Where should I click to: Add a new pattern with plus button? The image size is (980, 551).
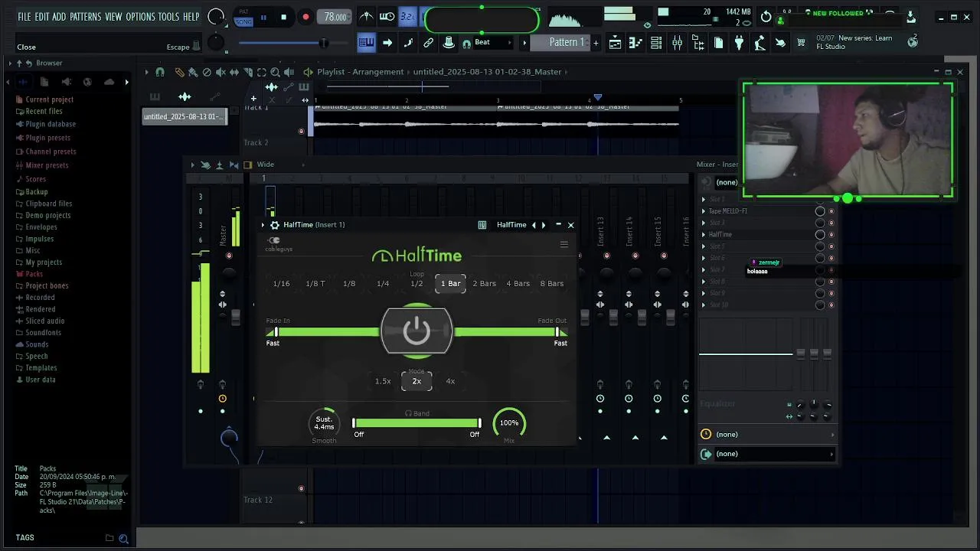click(x=596, y=43)
